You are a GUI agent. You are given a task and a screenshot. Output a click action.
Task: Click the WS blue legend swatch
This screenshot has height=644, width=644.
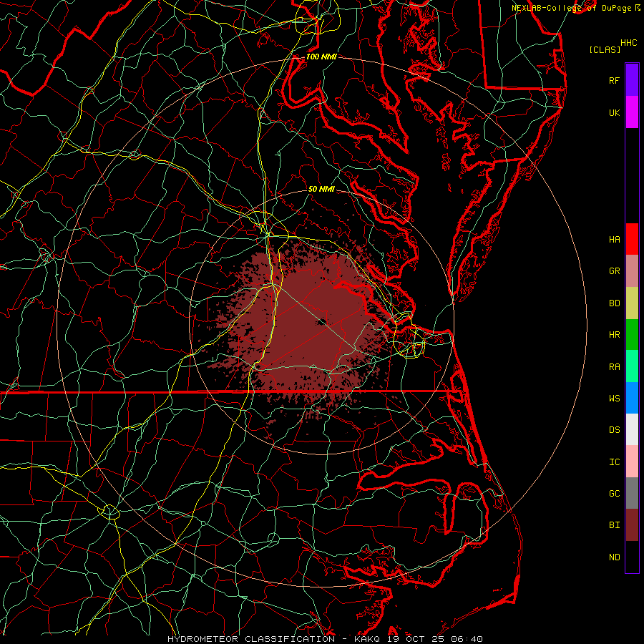pos(632,398)
